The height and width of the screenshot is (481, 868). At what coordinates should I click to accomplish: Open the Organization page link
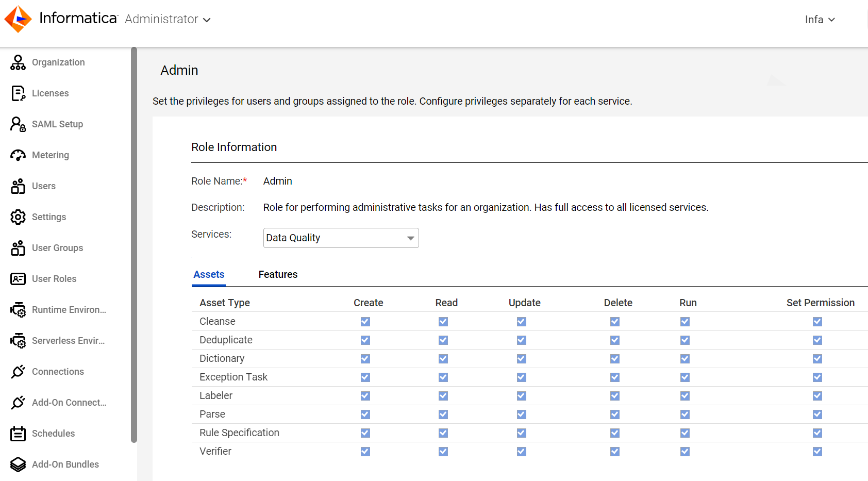pos(58,62)
